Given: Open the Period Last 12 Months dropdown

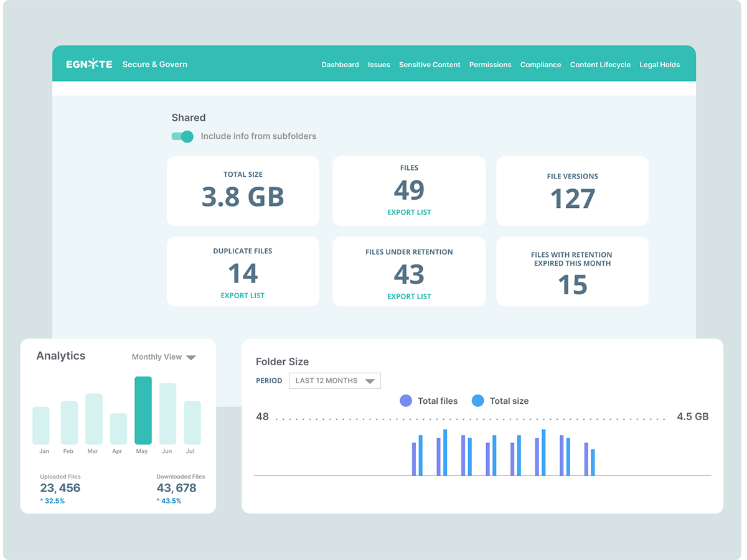Looking at the screenshot, I should coord(334,380).
